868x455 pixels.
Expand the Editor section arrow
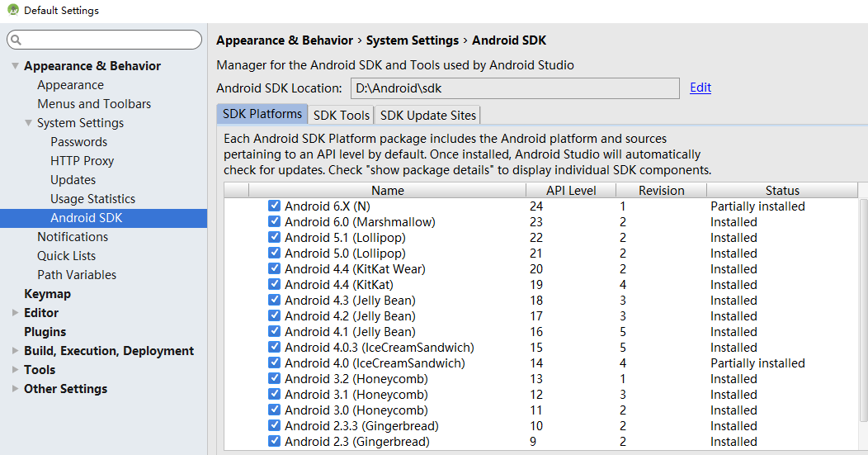[15, 313]
